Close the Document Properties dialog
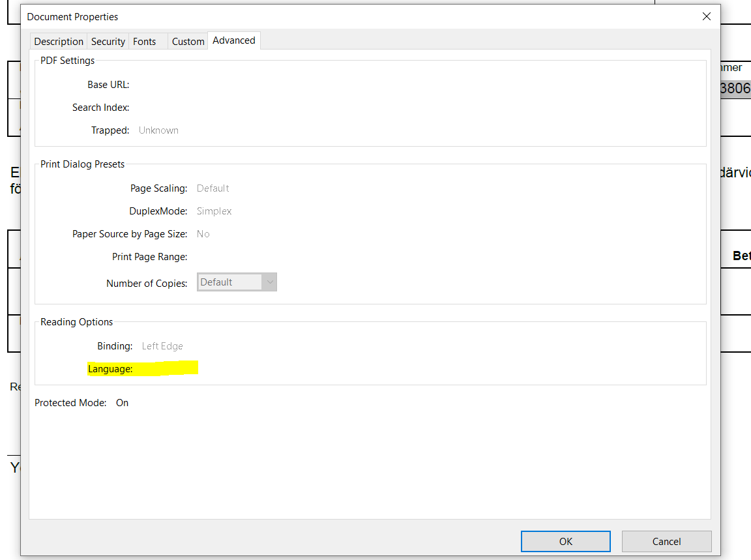This screenshot has width=751, height=560. [x=706, y=17]
